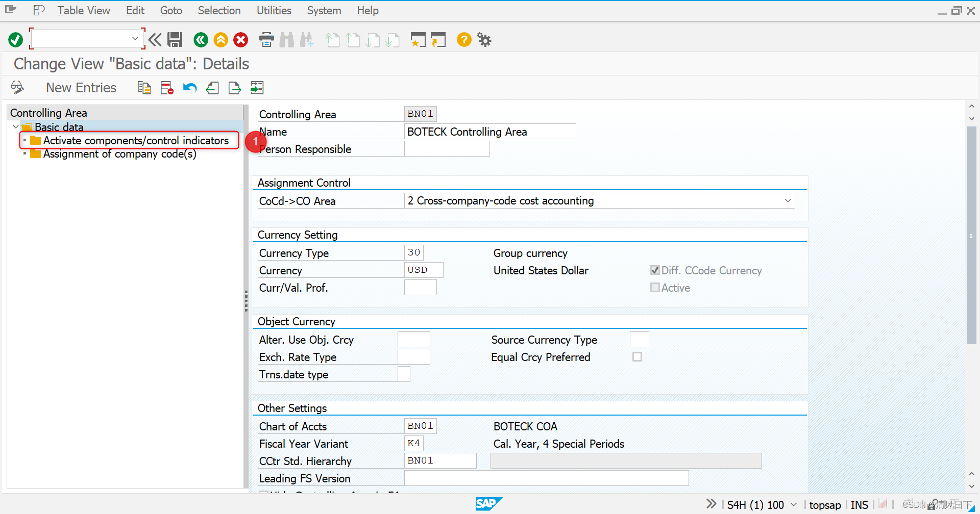Viewport: 980px width, 514px height.
Task: Select the Basic data folder
Action: coord(59,127)
